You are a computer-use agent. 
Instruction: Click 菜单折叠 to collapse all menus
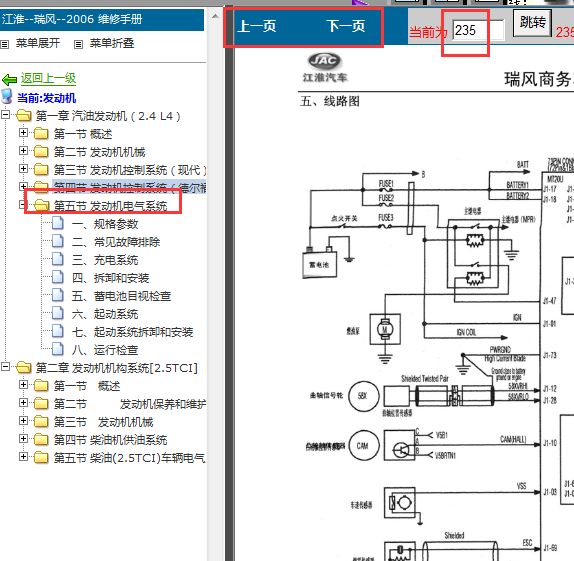(112, 43)
